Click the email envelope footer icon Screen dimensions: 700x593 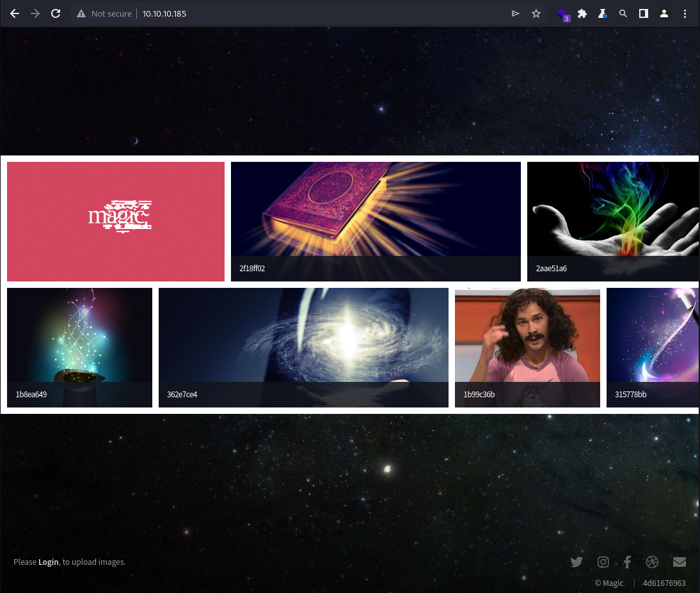pos(679,562)
